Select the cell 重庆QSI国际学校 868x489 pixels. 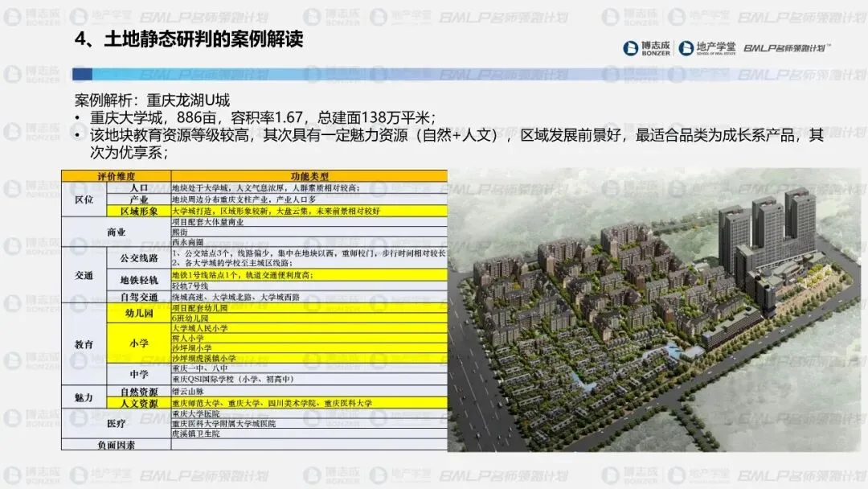(x=309, y=380)
